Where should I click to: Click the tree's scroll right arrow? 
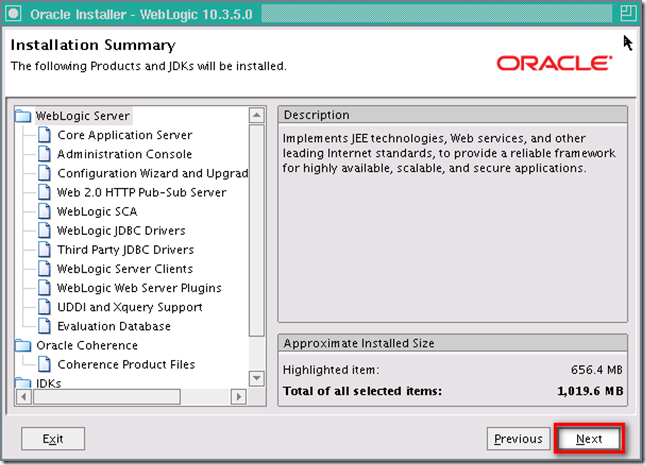(239, 397)
